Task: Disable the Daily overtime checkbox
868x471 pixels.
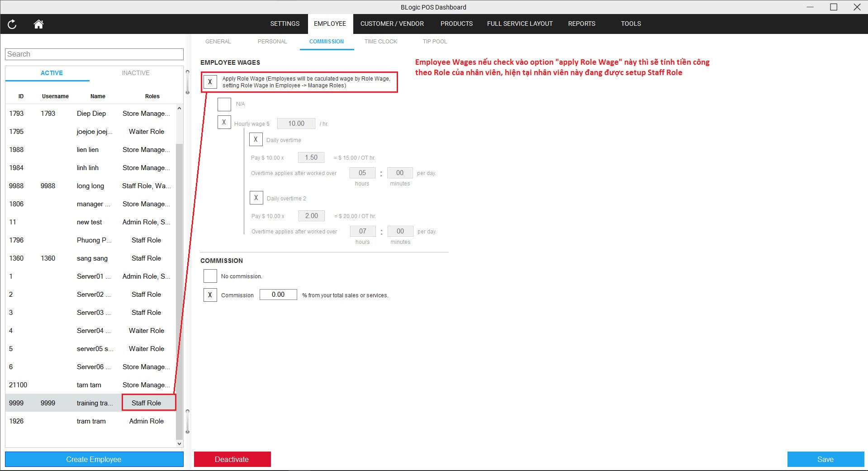Action: point(256,139)
